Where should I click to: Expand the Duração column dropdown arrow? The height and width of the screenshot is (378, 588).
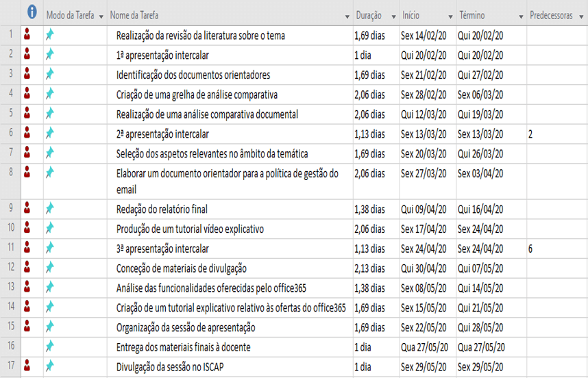pos(393,16)
